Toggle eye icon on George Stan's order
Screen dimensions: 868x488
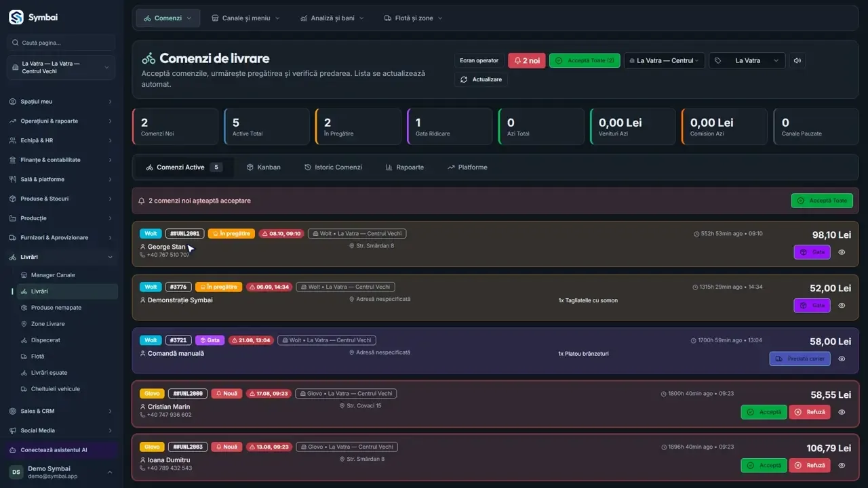coord(842,251)
